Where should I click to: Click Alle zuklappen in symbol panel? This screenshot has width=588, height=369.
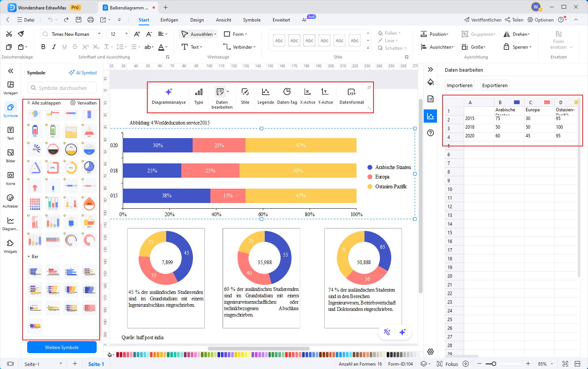(x=44, y=103)
